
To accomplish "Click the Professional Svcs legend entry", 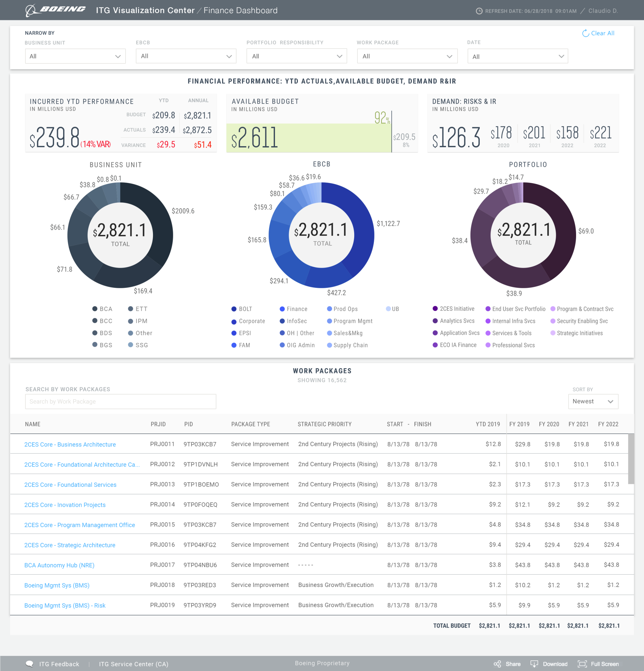I will [510, 345].
